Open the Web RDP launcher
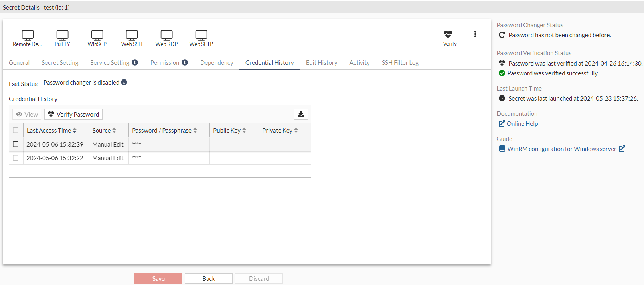The height and width of the screenshot is (286, 644). click(166, 35)
